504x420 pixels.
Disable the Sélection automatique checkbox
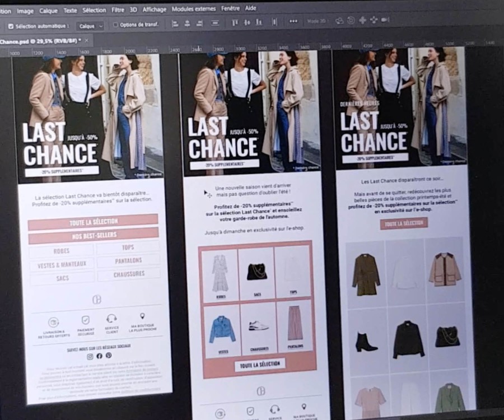click(x=11, y=26)
